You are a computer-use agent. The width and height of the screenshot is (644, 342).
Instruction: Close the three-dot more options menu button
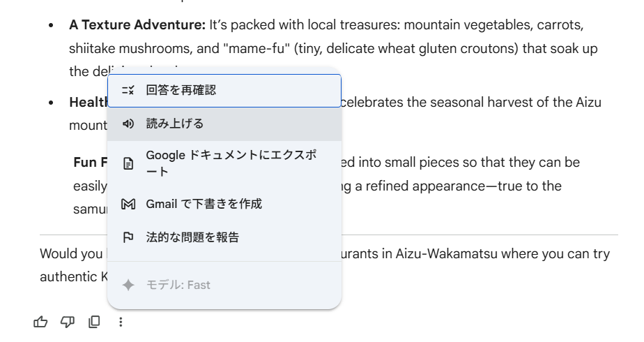[x=121, y=322]
